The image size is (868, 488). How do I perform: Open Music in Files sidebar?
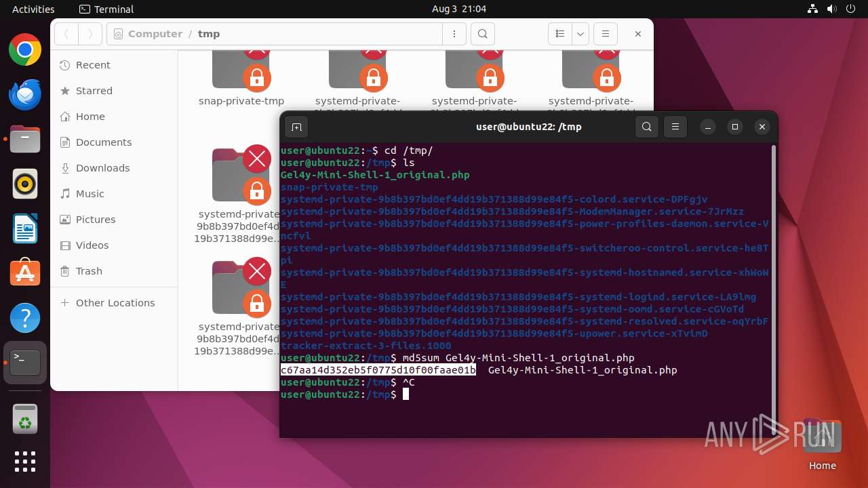coord(114,194)
